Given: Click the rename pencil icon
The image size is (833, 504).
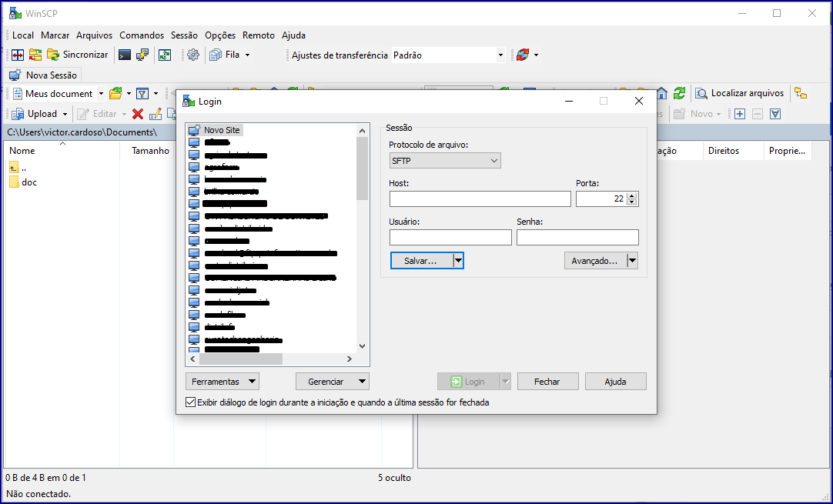Looking at the screenshot, I should 155,114.
